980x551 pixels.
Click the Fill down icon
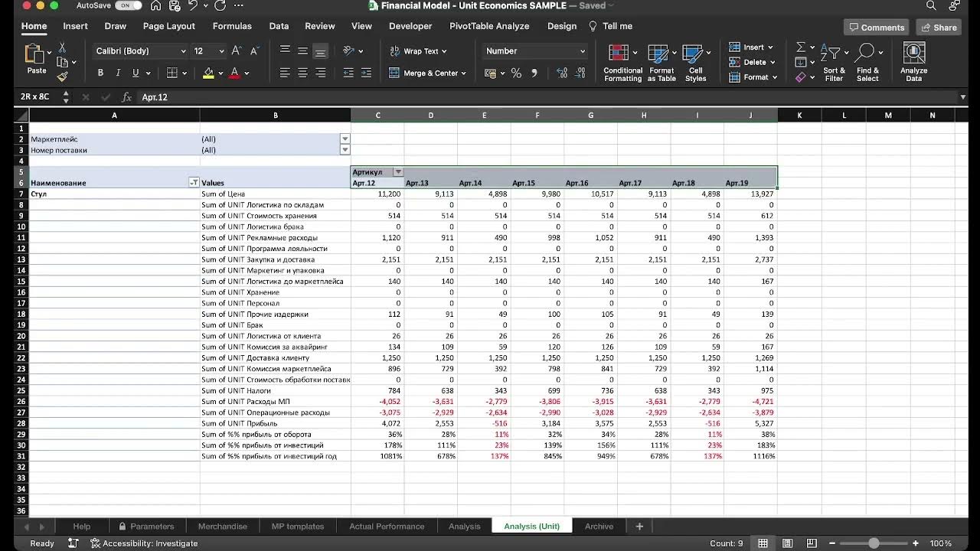point(800,62)
